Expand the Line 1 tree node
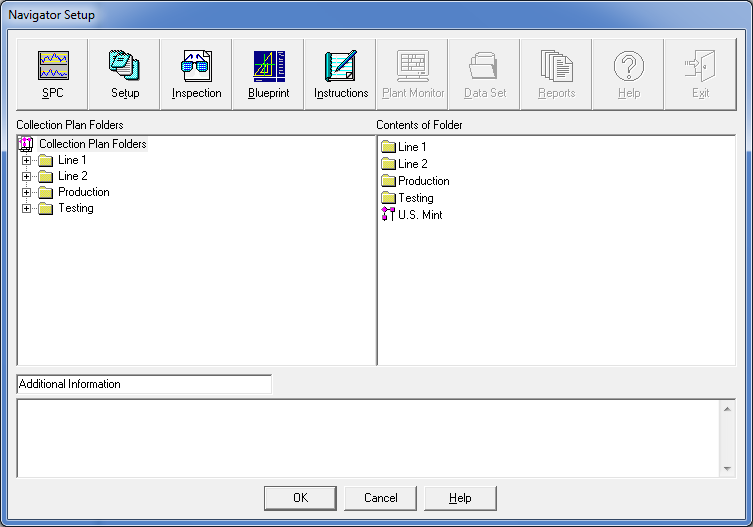The width and height of the screenshot is (753, 527). (x=26, y=160)
